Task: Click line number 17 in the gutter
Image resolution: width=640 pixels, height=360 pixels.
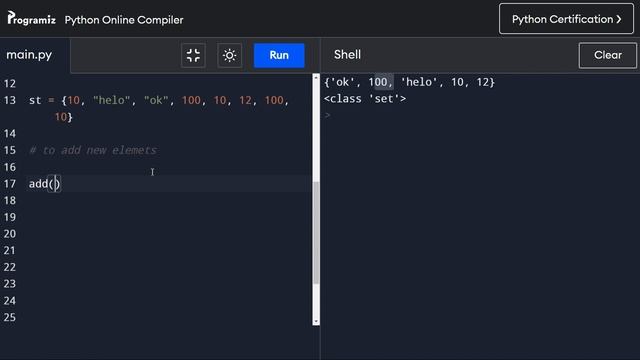Action: tap(10, 184)
